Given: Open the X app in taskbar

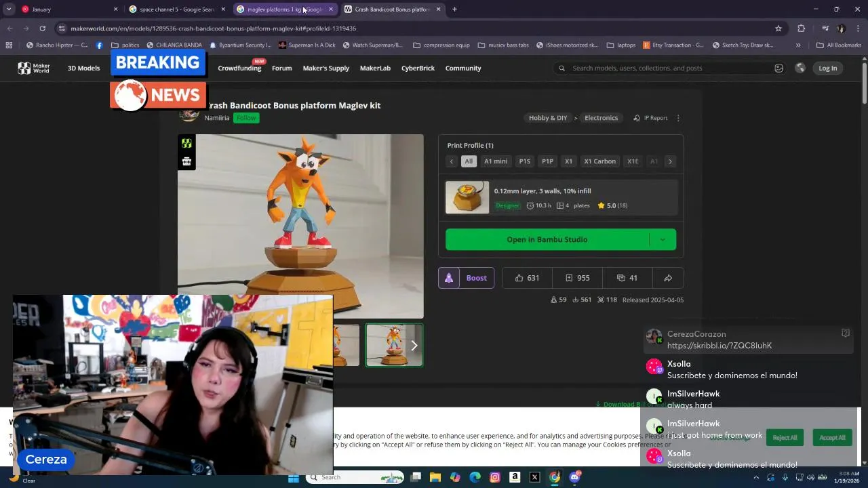Looking at the screenshot, I should point(534,477).
